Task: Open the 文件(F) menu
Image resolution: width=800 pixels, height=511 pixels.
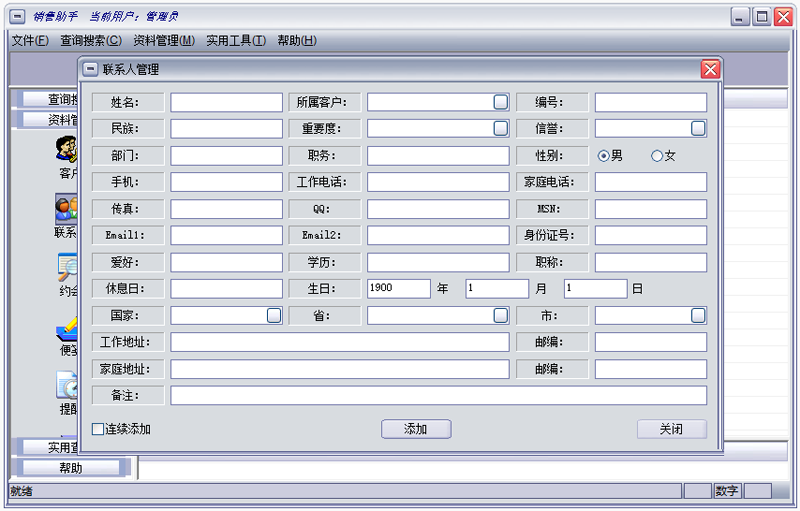Action: (x=30, y=40)
